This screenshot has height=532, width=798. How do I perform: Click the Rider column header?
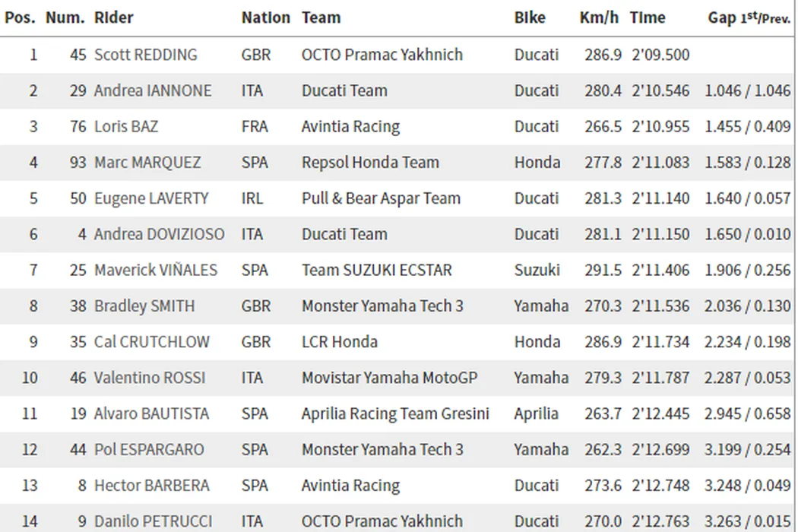(113, 17)
